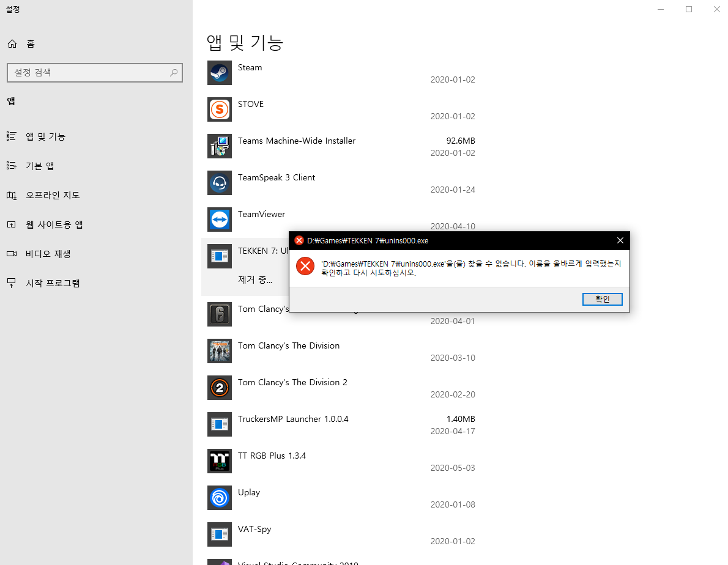The height and width of the screenshot is (565, 728).
Task: Click the 확인 button in error dialog
Action: click(602, 299)
